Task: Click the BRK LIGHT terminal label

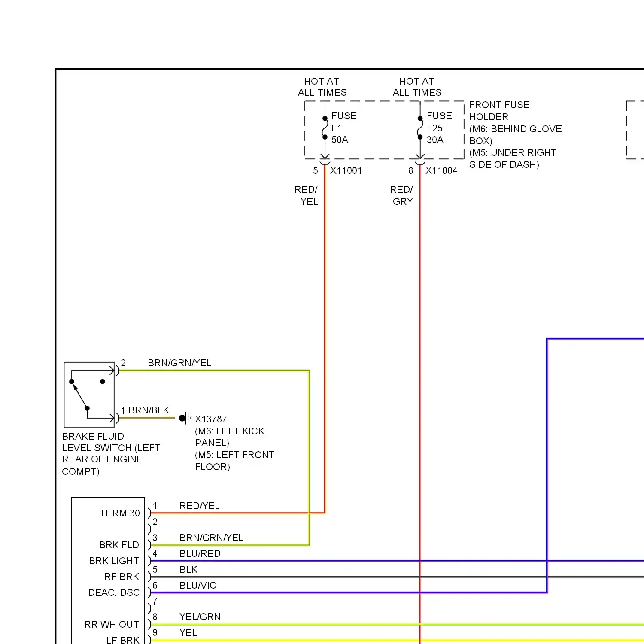Action: pos(114,561)
